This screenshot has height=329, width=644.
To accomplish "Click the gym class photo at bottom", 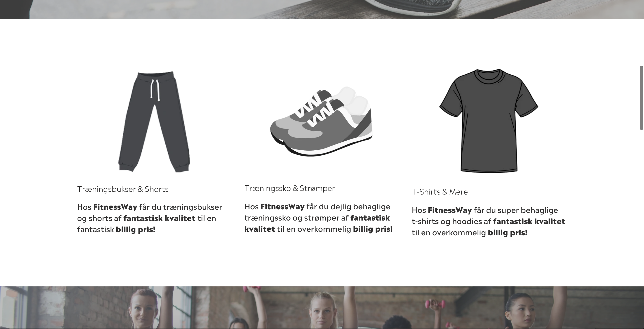I will pos(322,308).
